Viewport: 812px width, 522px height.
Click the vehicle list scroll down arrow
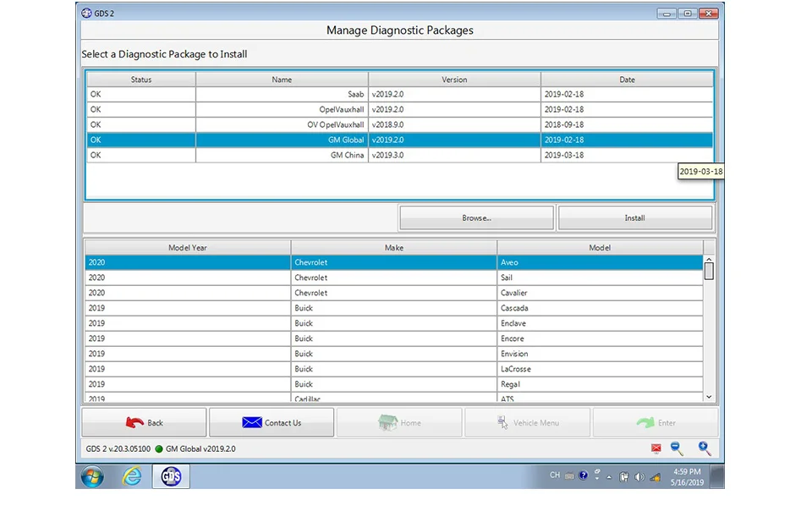click(x=709, y=397)
